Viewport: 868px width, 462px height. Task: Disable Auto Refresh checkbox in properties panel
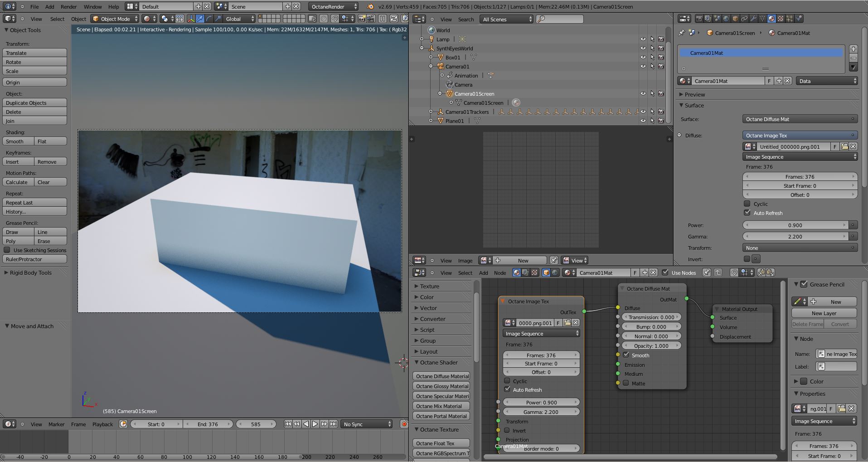747,213
